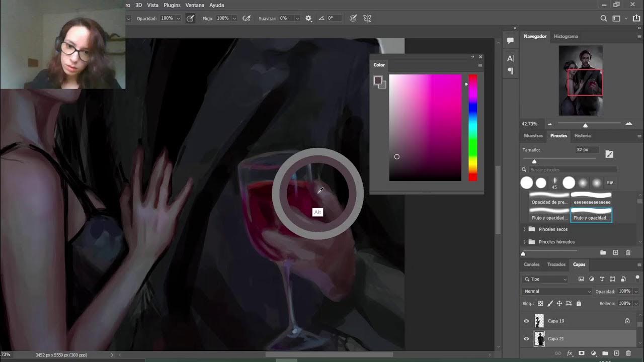
Task: Create new brush group folder icon
Action: (x=603, y=252)
